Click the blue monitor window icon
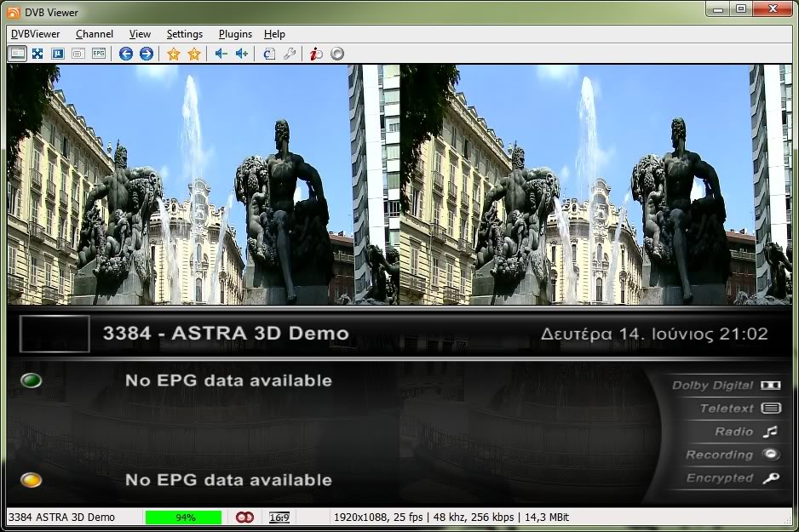This screenshot has width=799, height=532. pos(58,54)
